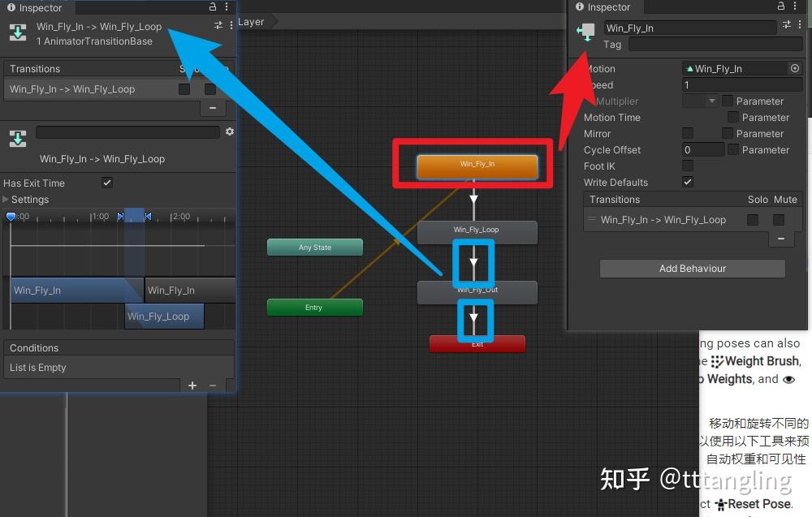Click the second Win_Fly_In clip bar in timeline
812x517 pixels.
pos(191,290)
